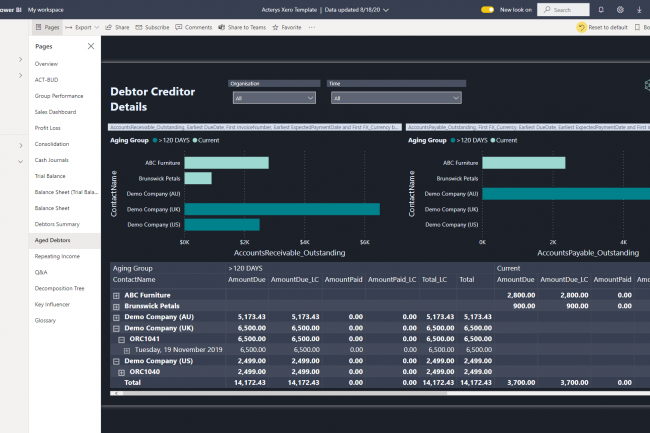The image size is (650, 433).
Task: Collapse the ORC1041 row
Action: (x=121, y=339)
